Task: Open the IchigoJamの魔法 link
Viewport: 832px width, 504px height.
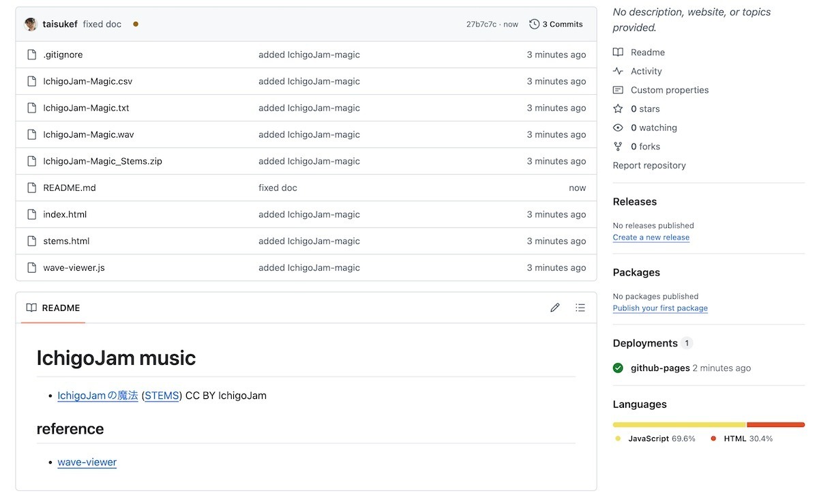Action: click(98, 396)
